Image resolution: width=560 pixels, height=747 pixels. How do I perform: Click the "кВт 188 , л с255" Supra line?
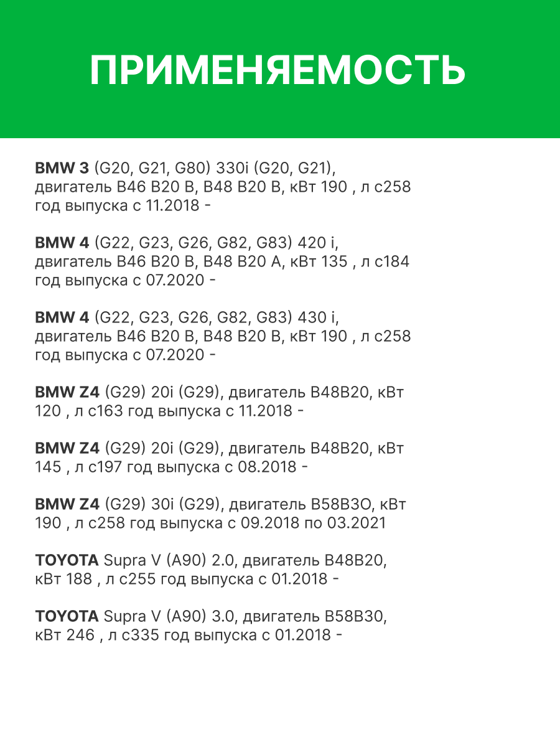click(x=96, y=579)
